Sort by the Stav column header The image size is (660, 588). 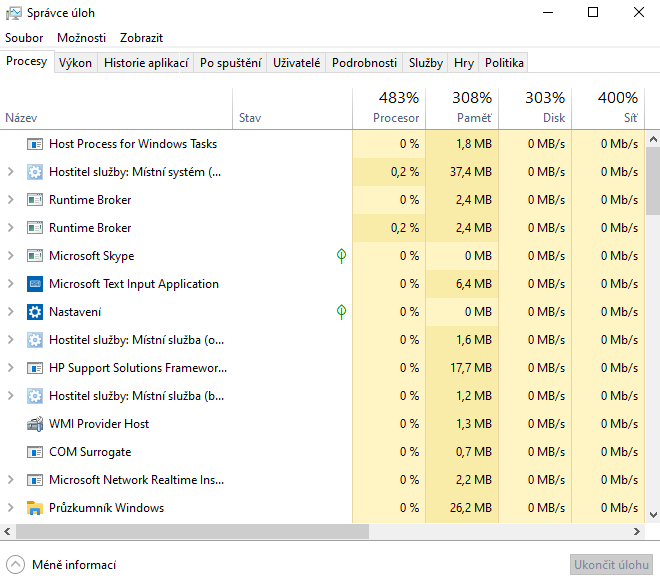(x=293, y=109)
